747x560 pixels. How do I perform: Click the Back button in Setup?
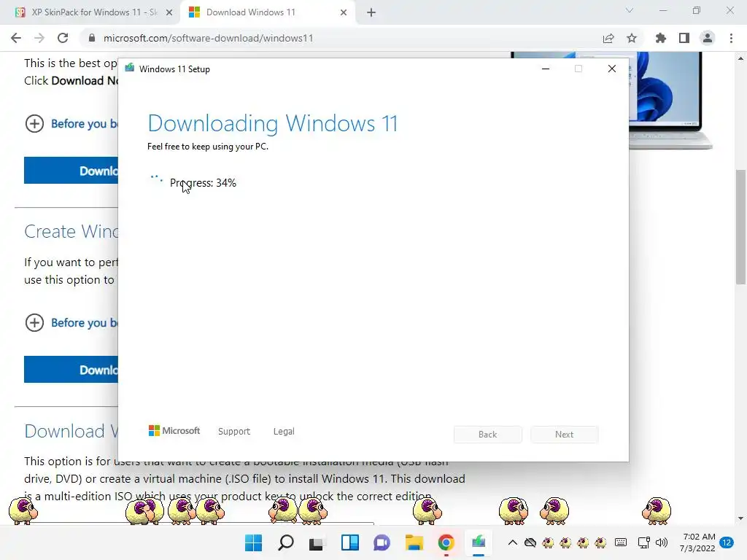(488, 435)
